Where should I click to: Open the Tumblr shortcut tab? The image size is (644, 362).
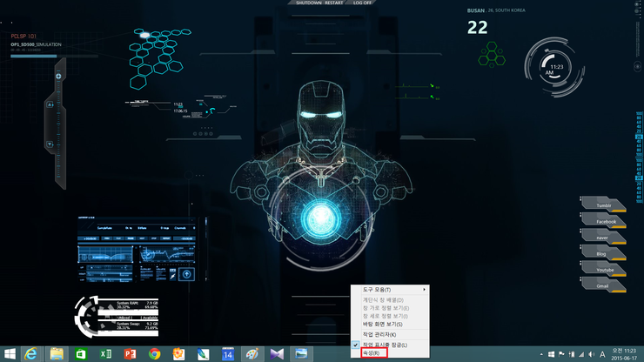pyautogui.click(x=603, y=204)
